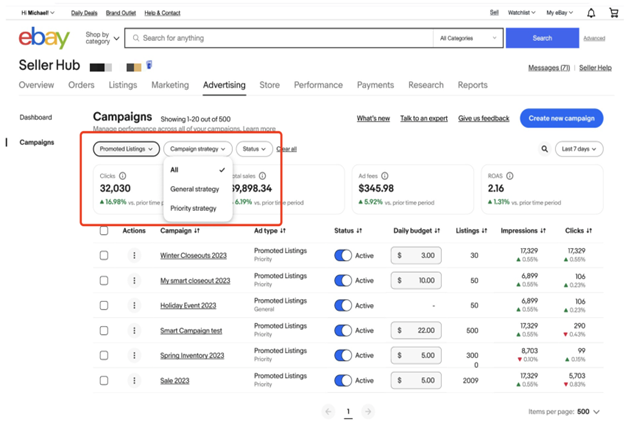Open actions menu for Winter Closeouts 2023

(134, 255)
